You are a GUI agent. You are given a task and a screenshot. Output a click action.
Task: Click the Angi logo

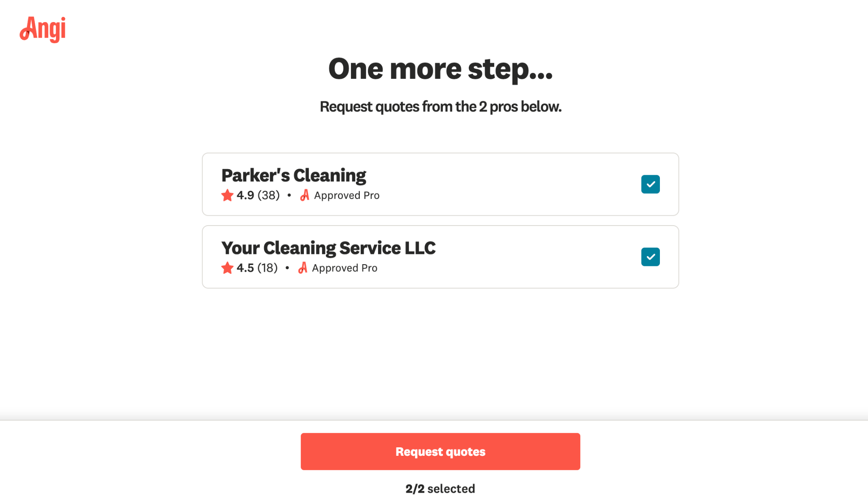[x=43, y=29]
